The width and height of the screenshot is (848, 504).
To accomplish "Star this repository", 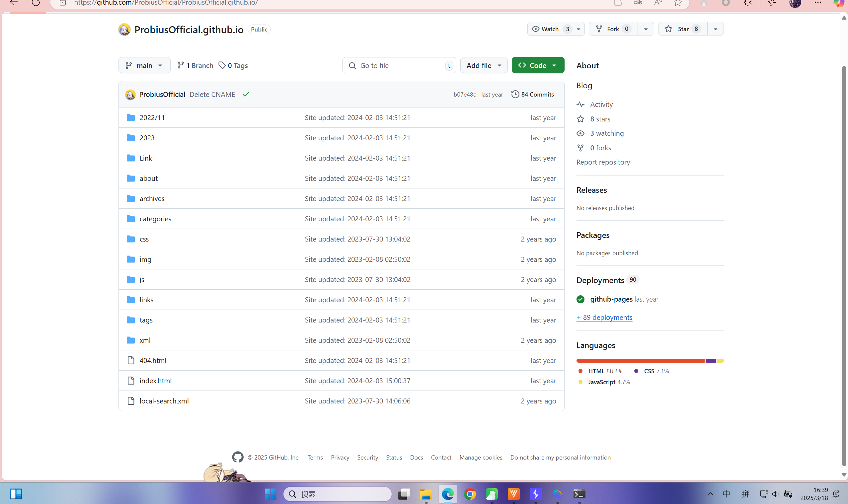I will tap(682, 29).
